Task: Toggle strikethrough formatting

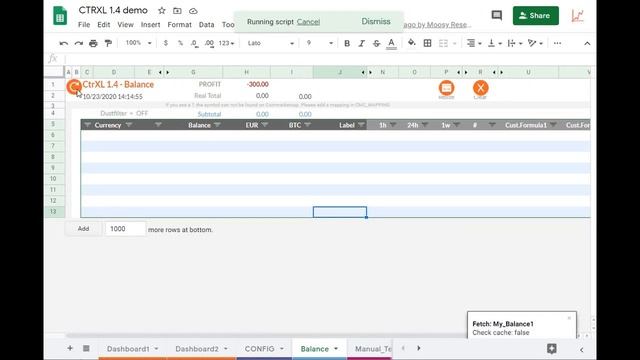Action: [x=376, y=43]
